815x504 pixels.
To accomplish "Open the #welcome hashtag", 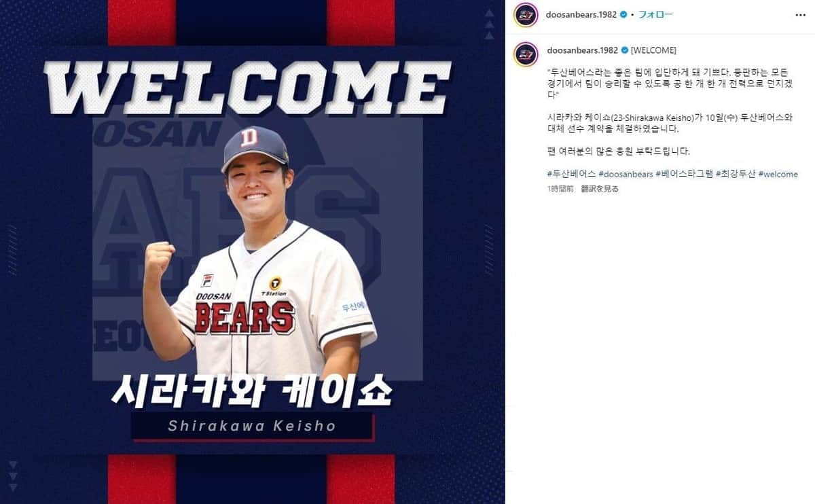I will tap(778, 174).
